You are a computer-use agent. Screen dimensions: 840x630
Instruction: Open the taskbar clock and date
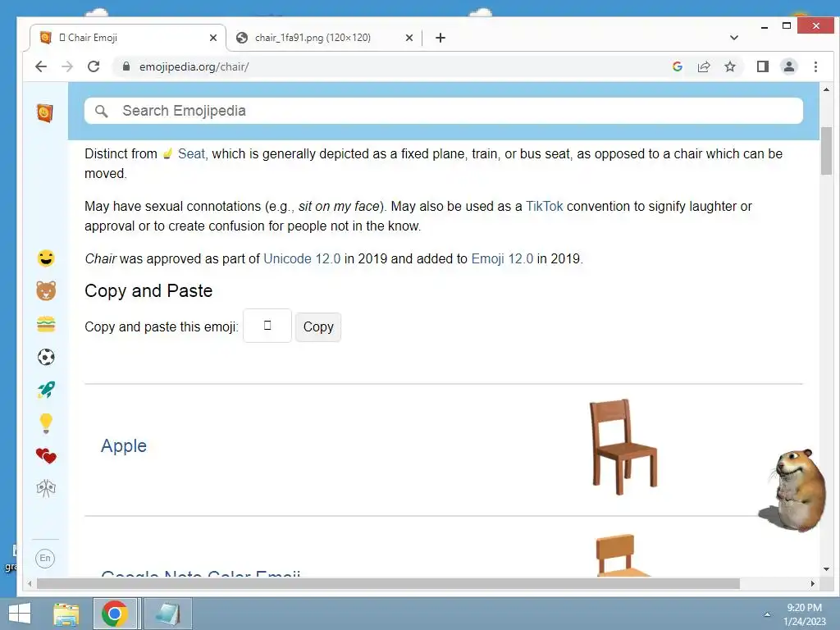804,614
